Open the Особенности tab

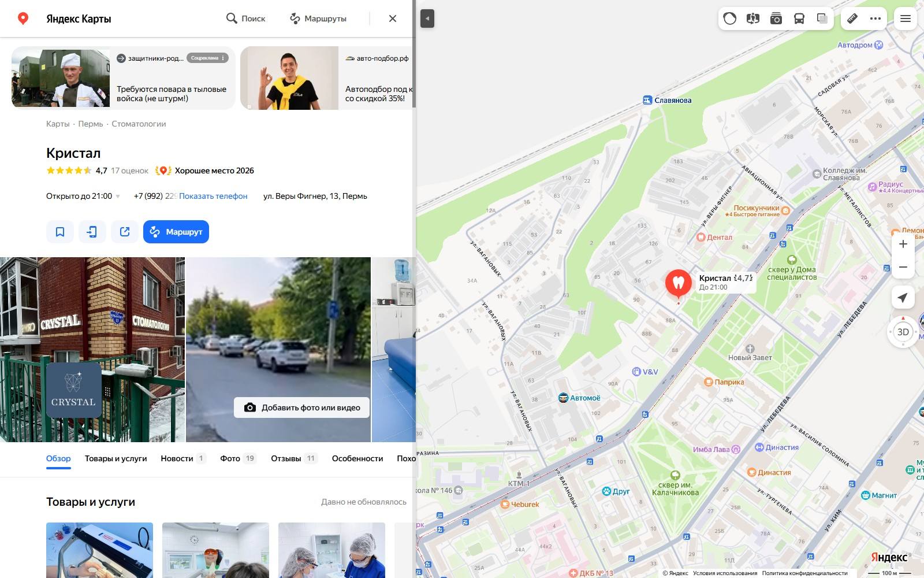[357, 458]
